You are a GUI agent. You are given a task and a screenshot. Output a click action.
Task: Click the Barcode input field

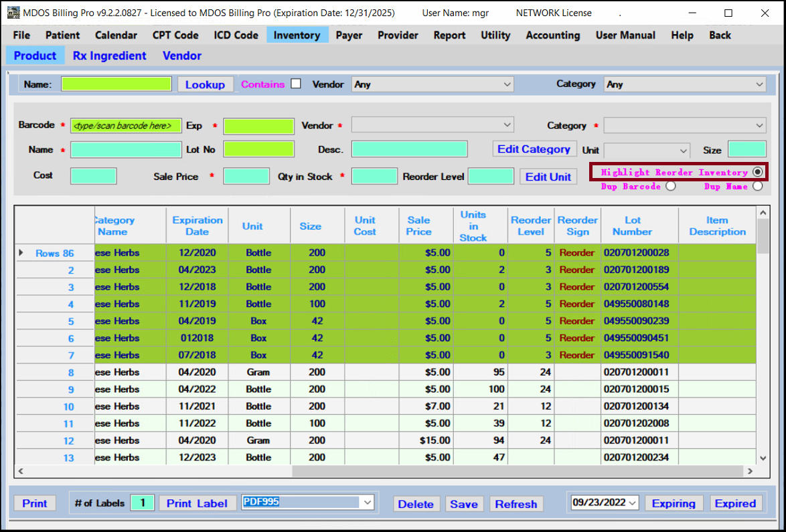[126, 126]
